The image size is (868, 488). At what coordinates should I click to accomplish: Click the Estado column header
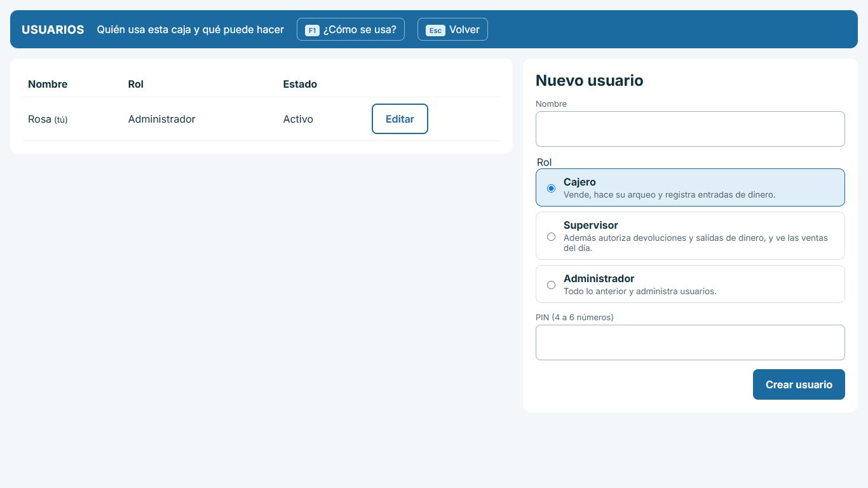tap(300, 84)
